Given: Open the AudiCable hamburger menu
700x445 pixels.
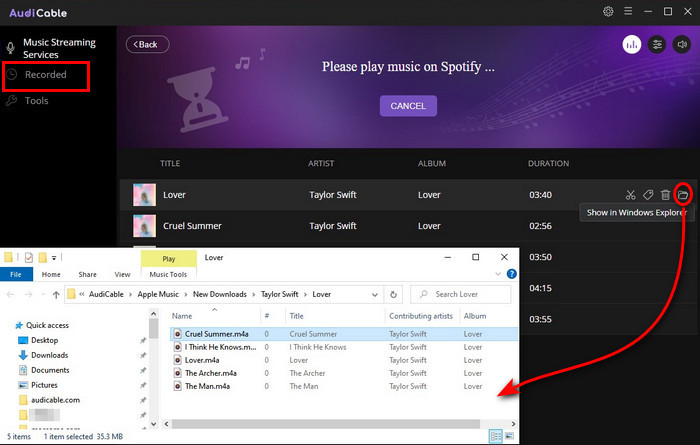Looking at the screenshot, I should [628, 11].
